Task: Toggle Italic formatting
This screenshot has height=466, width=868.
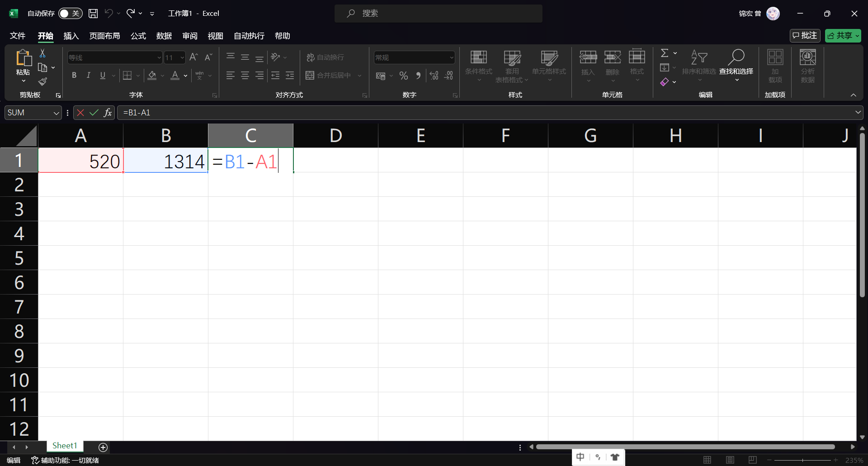Action: 89,76
